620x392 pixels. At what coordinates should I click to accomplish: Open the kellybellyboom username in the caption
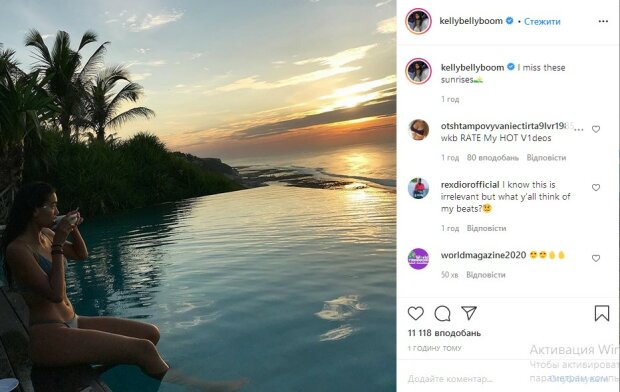click(473, 68)
